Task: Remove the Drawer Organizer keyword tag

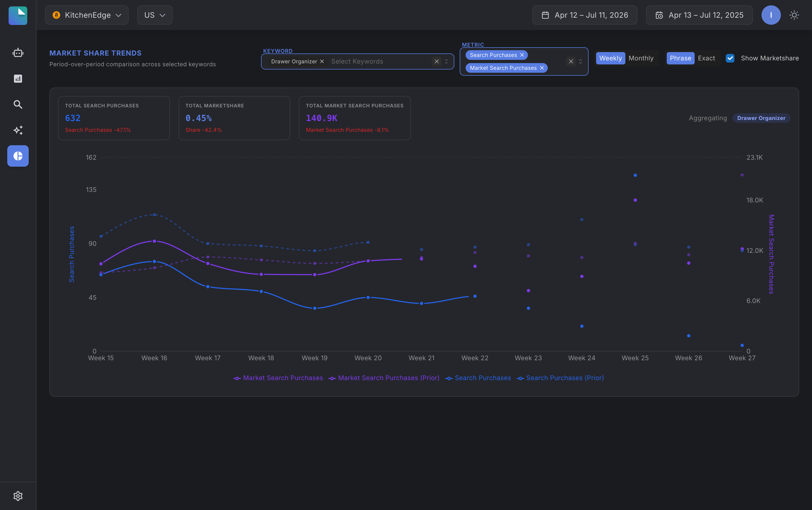Action: coord(322,61)
